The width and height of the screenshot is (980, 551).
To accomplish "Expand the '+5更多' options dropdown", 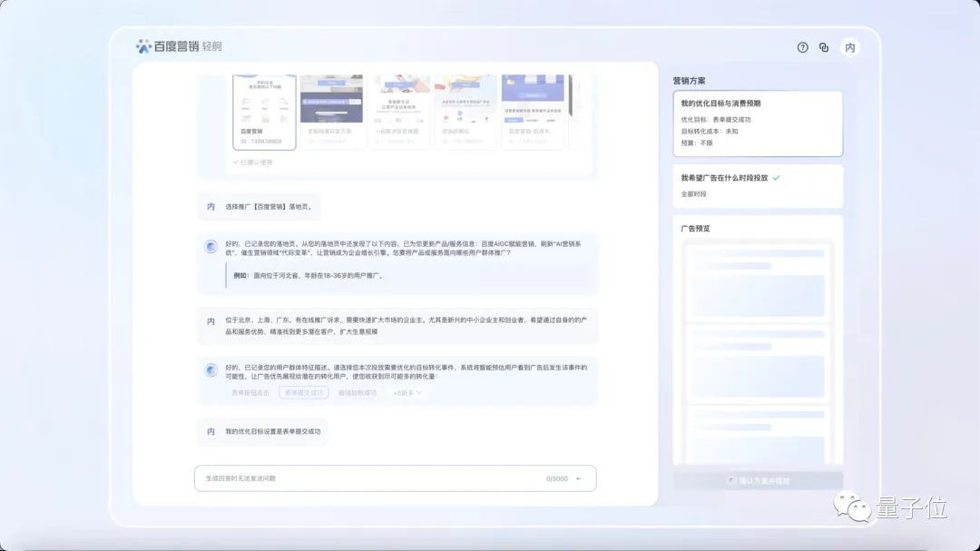I will pyautogui.click(x=407, y=393).
